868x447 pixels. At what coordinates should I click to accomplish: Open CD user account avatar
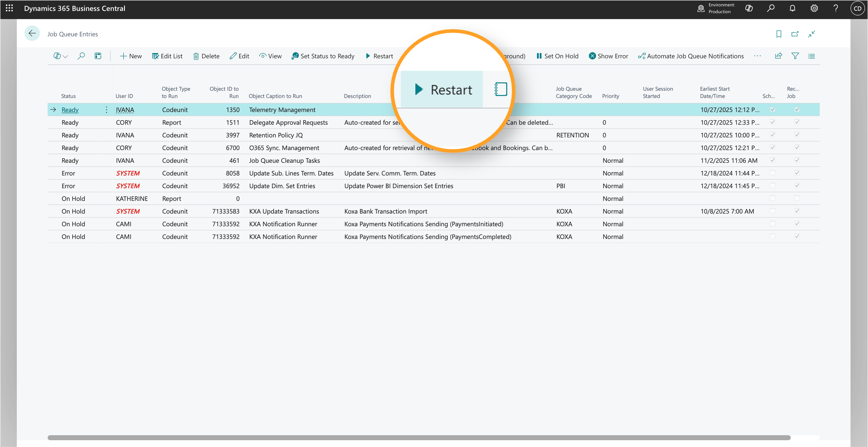click(x=858, y=8)
